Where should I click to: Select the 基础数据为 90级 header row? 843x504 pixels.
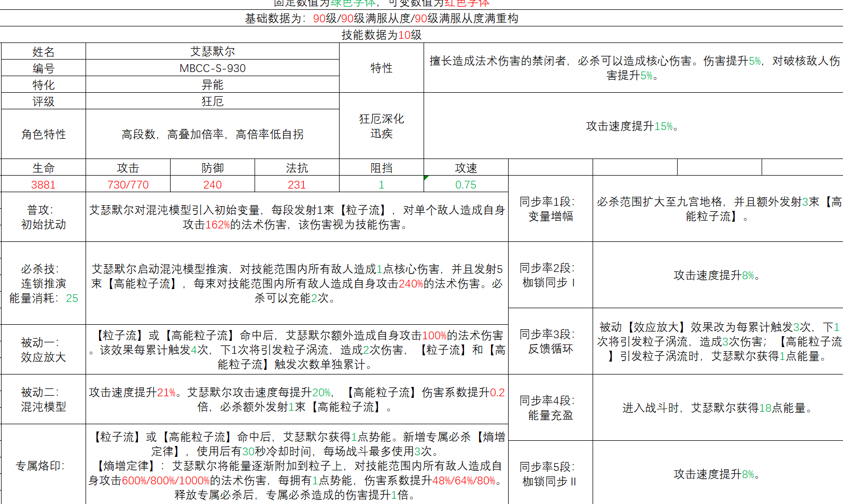tap(421, 18)
